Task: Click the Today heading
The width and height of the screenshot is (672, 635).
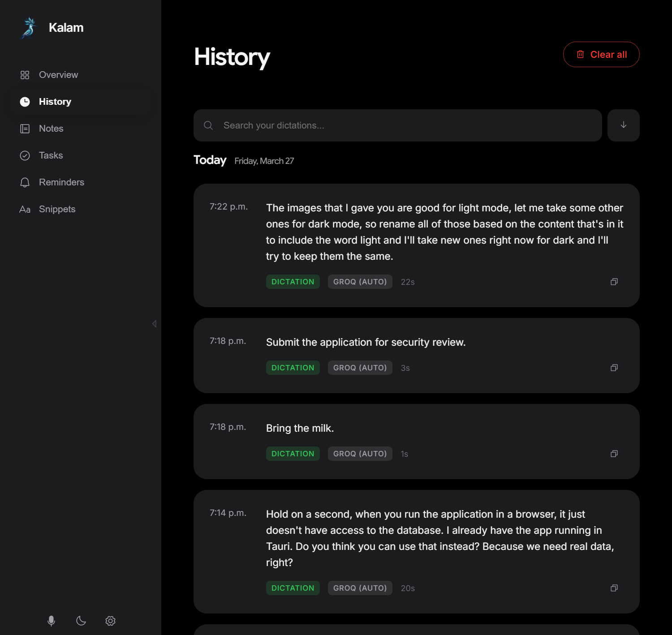Action: [x=210, y=160]
